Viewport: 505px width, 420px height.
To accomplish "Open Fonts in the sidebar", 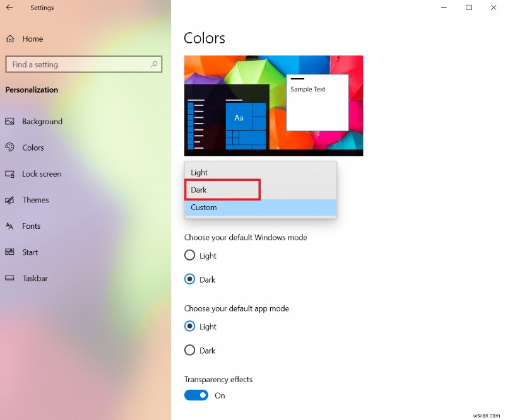I will (x=31, y=226).
